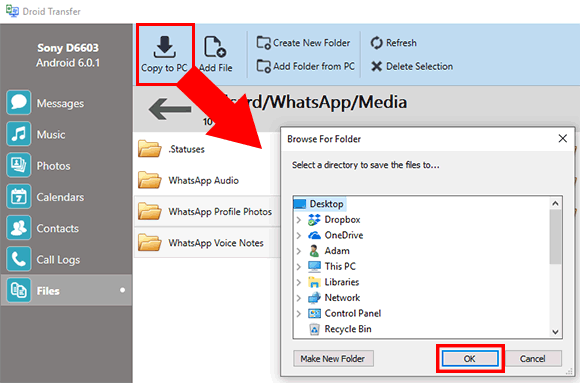Select Dropbox icon in folder tree
Image resolution: width=580 pixels, height=383 pixels.
point(314,220)
